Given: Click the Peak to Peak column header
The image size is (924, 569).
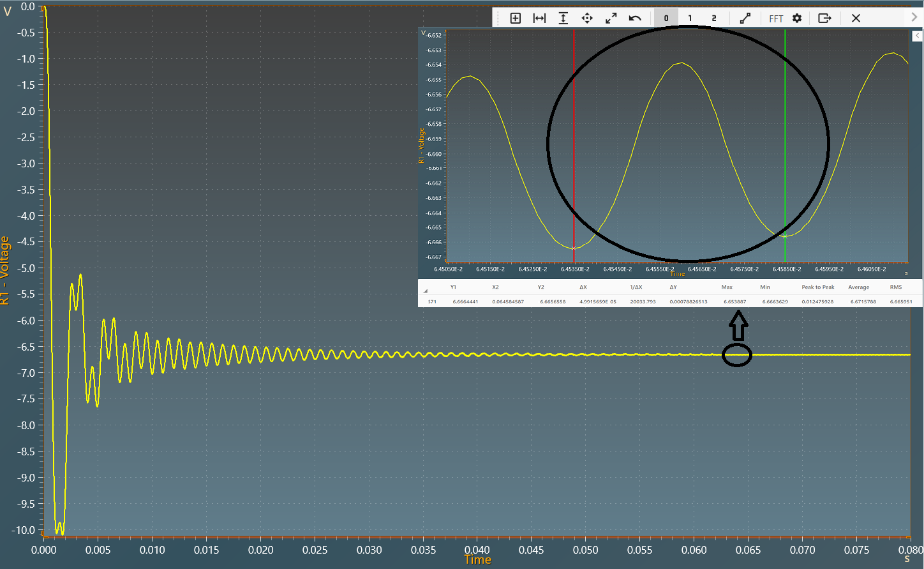Looking at the screenshot, I should [818, 287].
